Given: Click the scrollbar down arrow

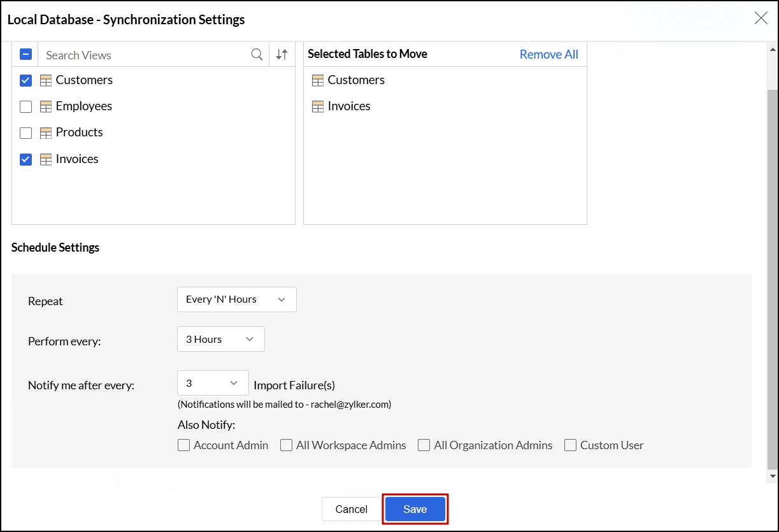Looking at the screenshot, I should 773,476.
